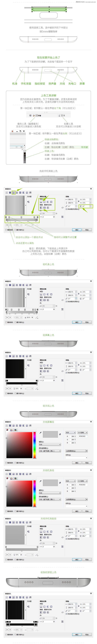The width and height of the screenshot is (97, 644).
Task: Choose Linear fountain type in phone-back dialog
Action: click(41, 202)
